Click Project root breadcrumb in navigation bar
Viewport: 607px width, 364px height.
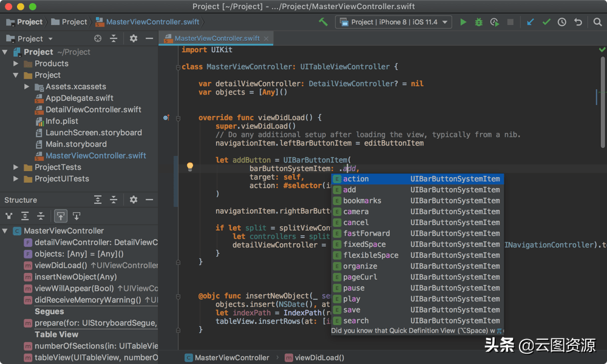pyautogui.click(x=25, y=22)
